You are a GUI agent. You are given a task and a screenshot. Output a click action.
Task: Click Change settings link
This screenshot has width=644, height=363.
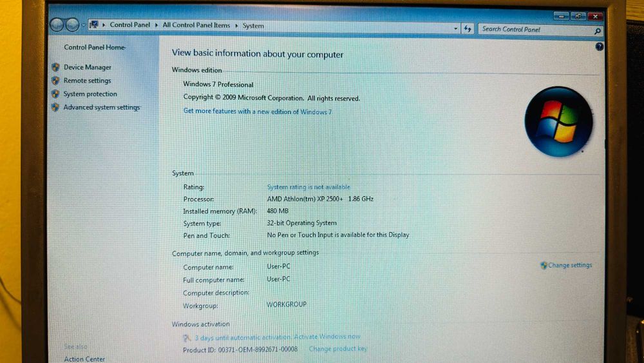(x=570, y=265)
